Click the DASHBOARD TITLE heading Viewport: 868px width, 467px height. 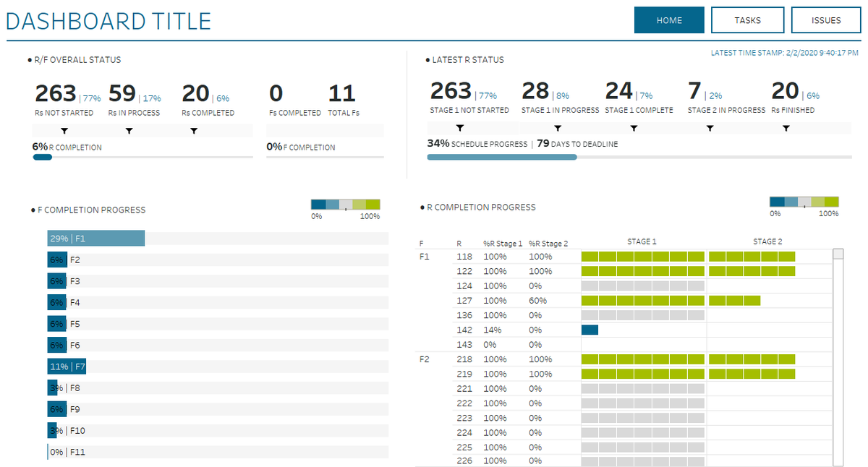point(109,21)
